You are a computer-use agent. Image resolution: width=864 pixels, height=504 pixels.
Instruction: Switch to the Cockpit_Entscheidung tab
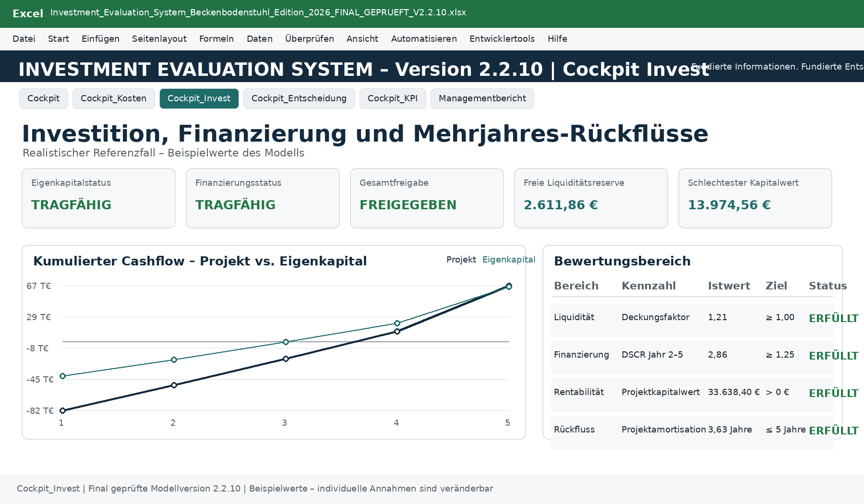(299, 98)
